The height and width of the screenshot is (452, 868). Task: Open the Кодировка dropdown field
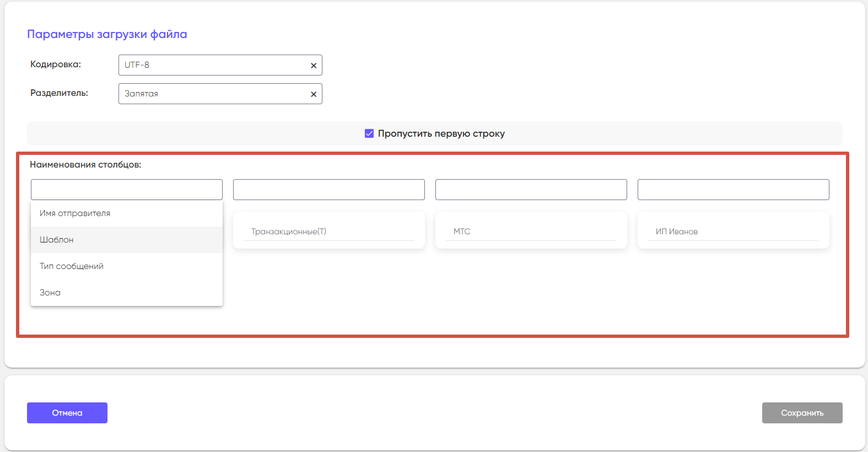(212, 65)
